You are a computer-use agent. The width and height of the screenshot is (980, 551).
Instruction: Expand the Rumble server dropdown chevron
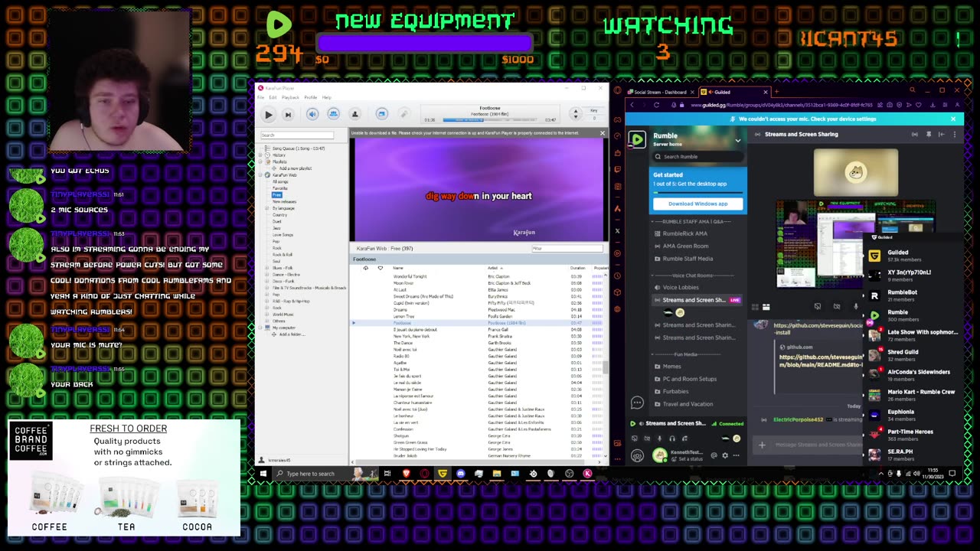[738, 141]
